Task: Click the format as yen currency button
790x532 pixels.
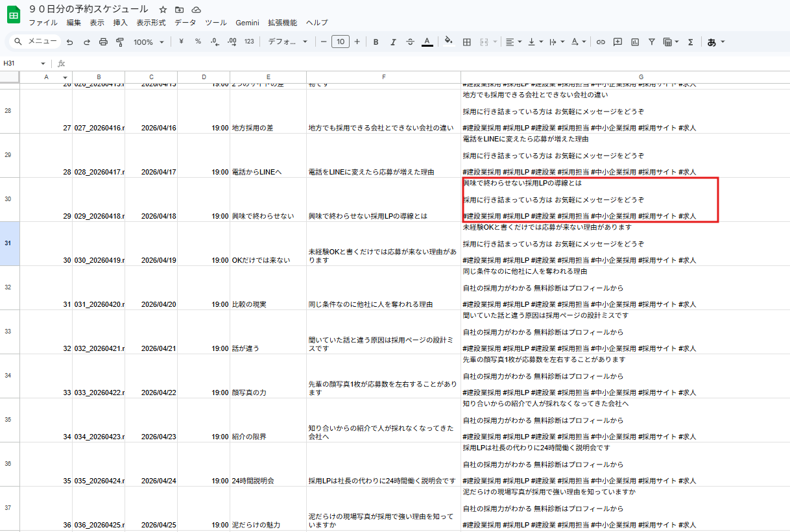Action: [x=181, y=42]
